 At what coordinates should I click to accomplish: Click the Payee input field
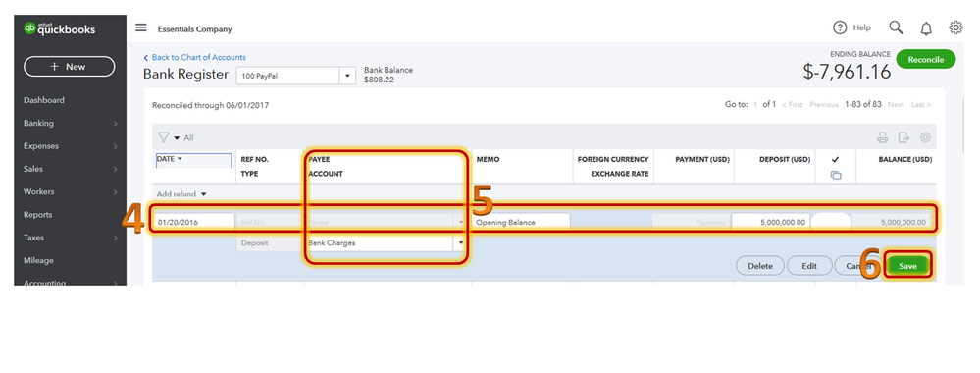(x=385, y=222)
